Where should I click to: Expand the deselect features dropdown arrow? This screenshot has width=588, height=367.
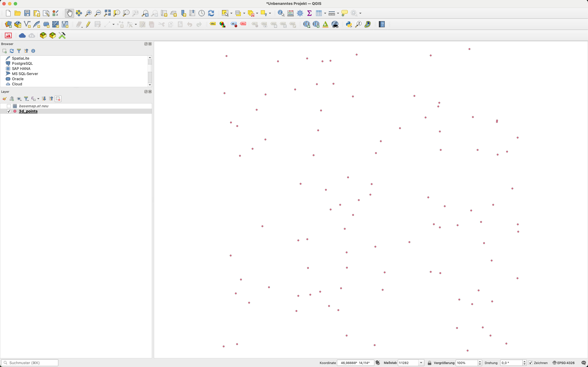(257, 13)
